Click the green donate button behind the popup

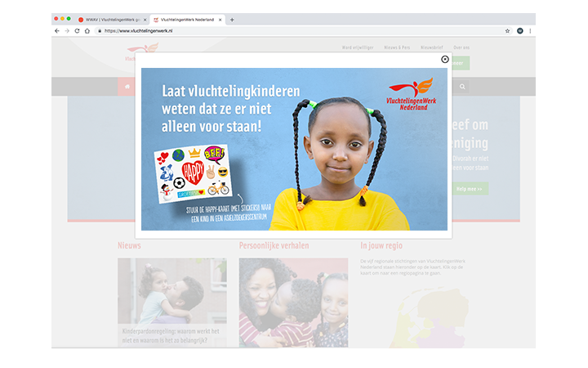pyautogui.click(x=461, y=63)
